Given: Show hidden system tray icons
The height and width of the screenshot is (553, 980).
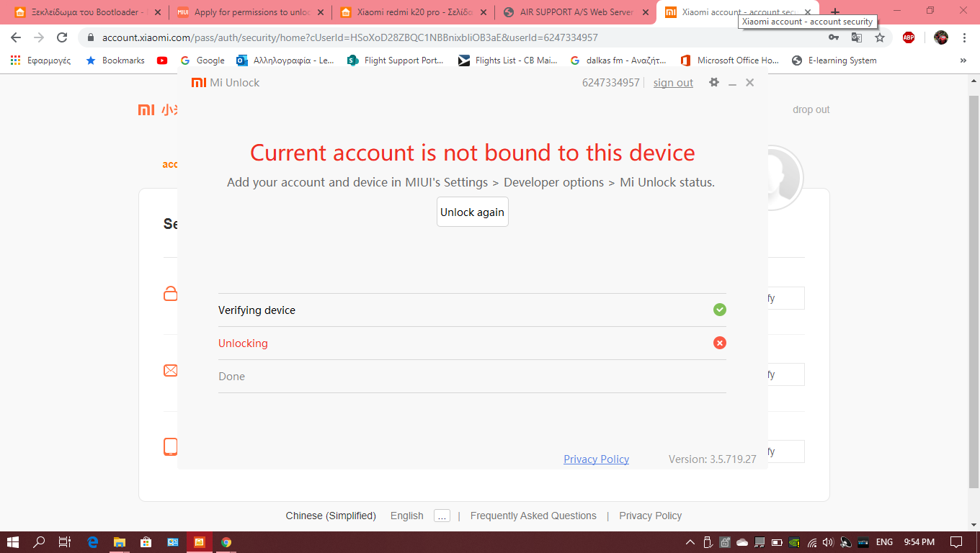Looking at the screenshot, I should (690, 542).
